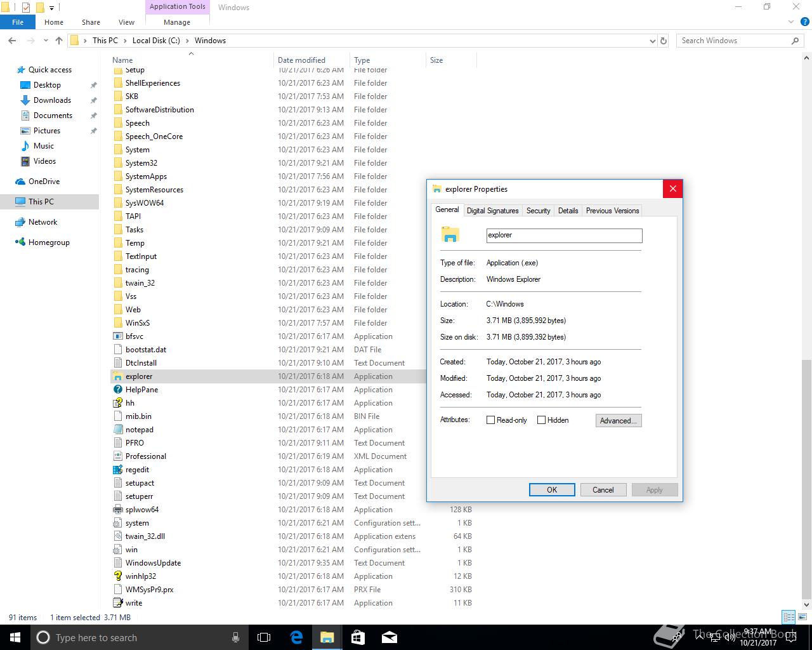
Task: Open the Previous Versions tab
Action: tap(612, 211)
